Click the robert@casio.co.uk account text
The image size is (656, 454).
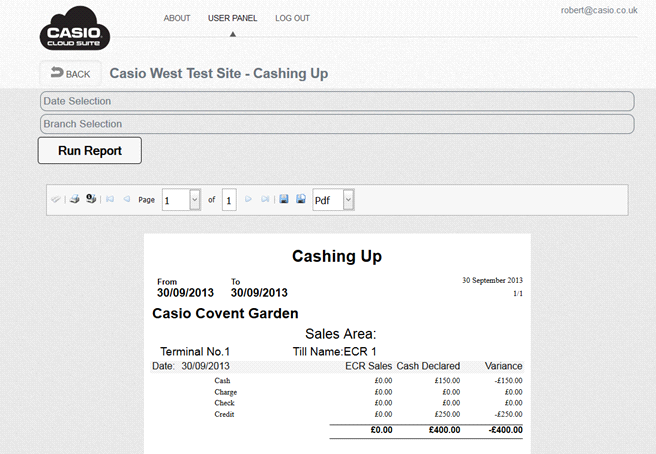[x=599, y=10]
